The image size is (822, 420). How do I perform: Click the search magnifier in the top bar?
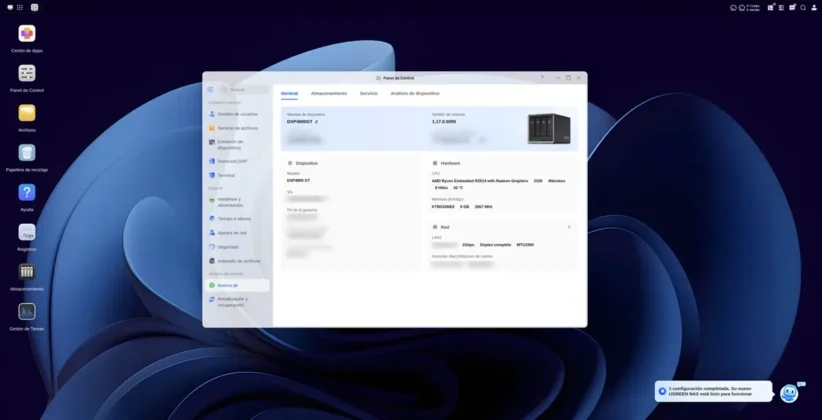click(x=803, y=7)
